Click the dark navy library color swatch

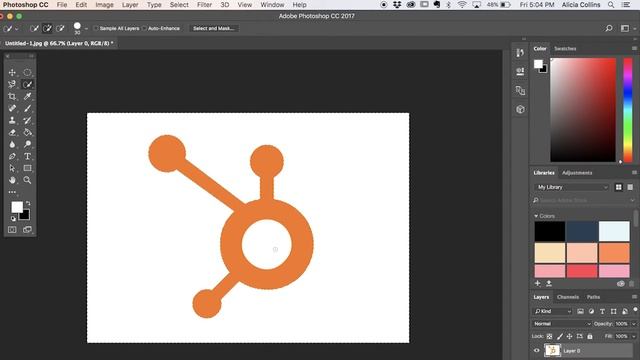click(x=582, y=231)
